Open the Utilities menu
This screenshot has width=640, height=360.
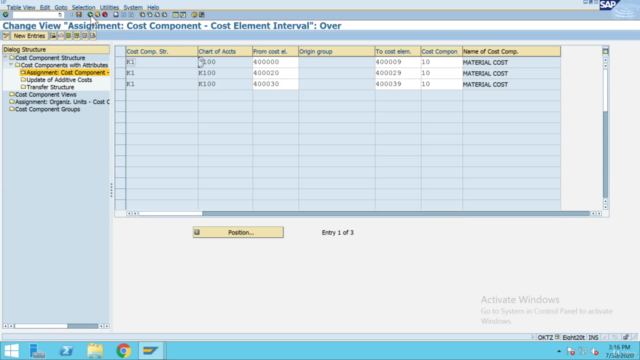(109, 7)
